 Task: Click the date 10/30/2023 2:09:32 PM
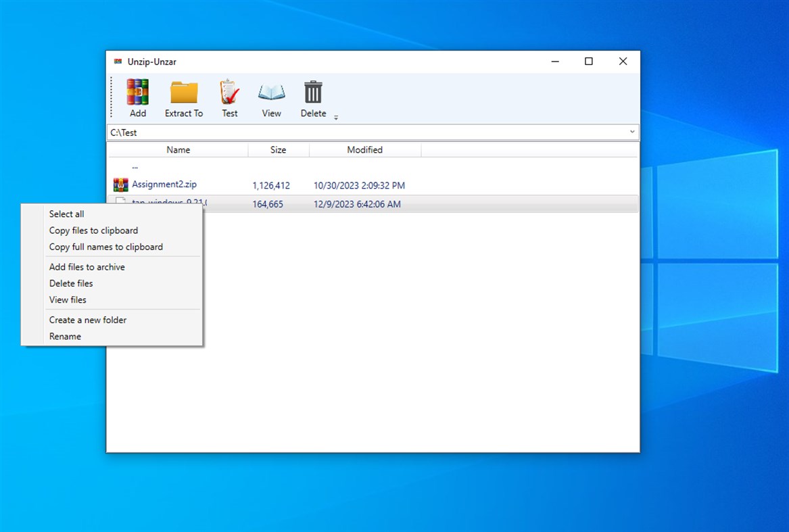click(x=359, y=185)
